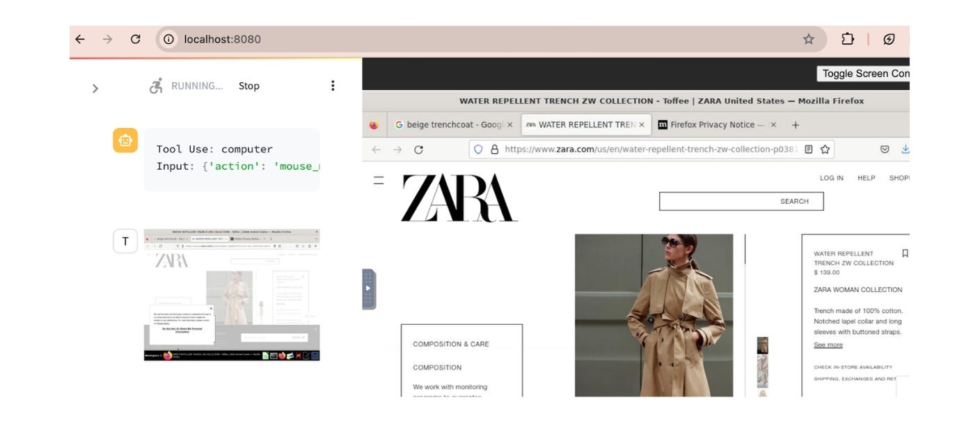Click the Zara SEARCH field
The width and height of the screenshot is (980, 423).
pos(741,201)
